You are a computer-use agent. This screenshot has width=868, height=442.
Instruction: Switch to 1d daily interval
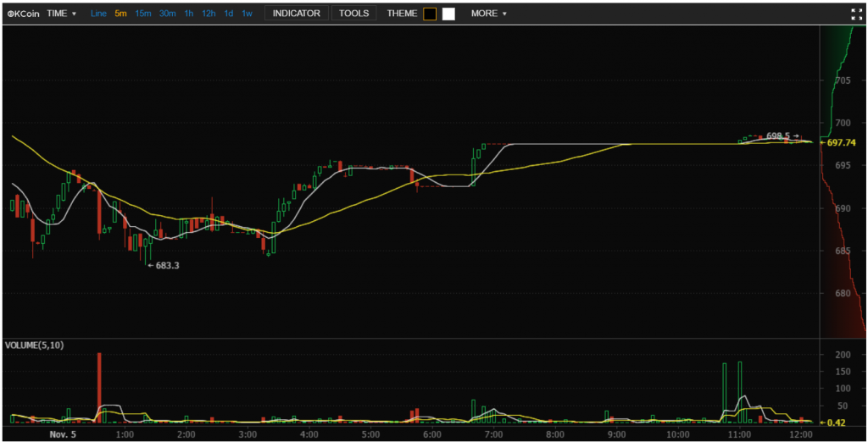229,14
